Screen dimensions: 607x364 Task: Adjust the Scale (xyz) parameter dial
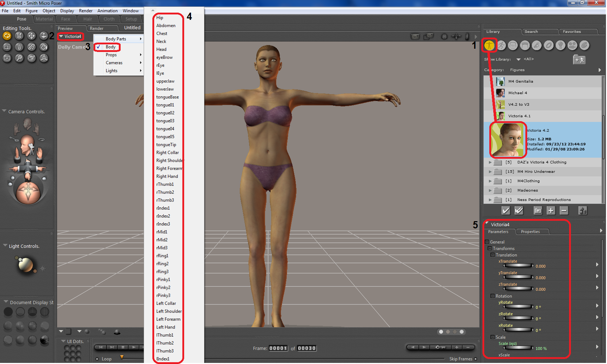[x=519, y=348]
